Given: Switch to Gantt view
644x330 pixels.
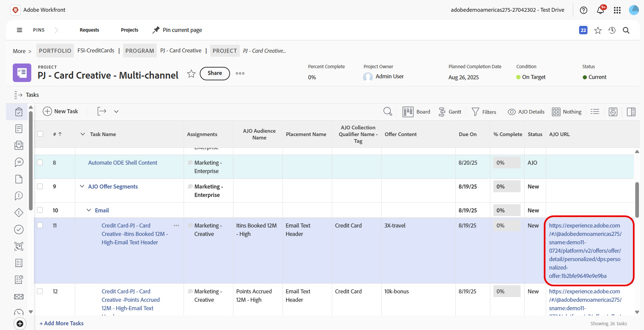Looking at the screenshot, I should click(450, 112).
